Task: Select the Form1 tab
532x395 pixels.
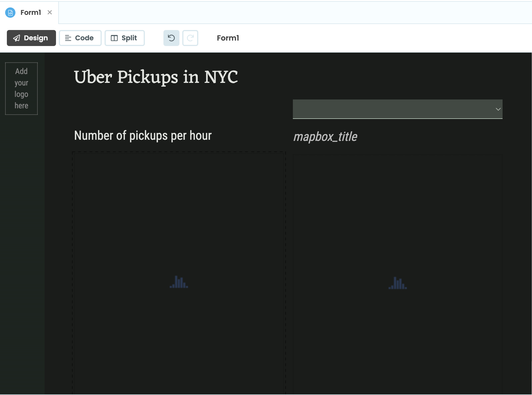Action: click(30, 13)
